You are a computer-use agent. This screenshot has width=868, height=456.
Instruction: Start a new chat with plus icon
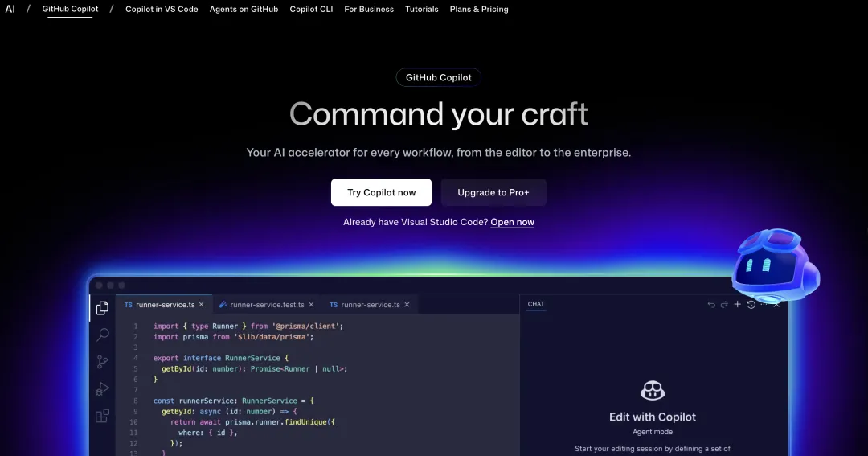737,304
